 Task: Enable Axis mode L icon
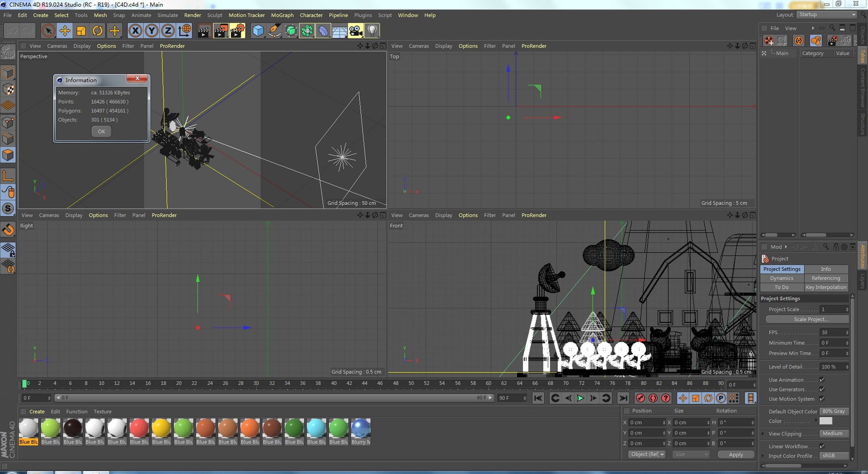coord(8,175)
